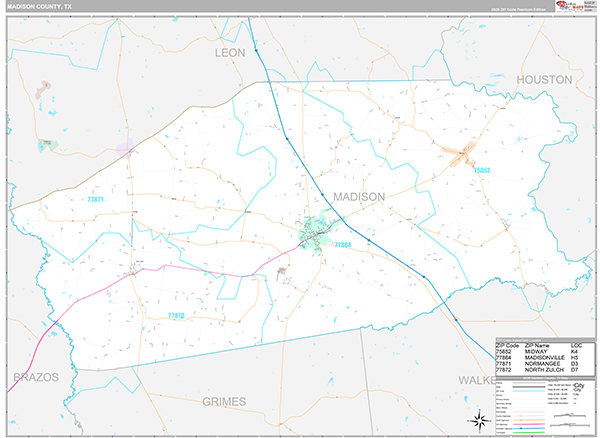Click the MADISON county label
The image size is (600, 438).
[x=359, y=197]
